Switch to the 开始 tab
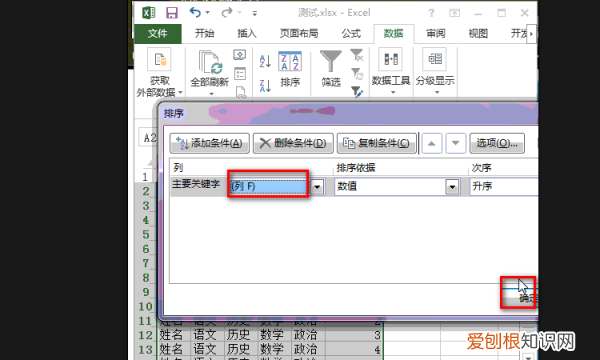 point(204,34)
